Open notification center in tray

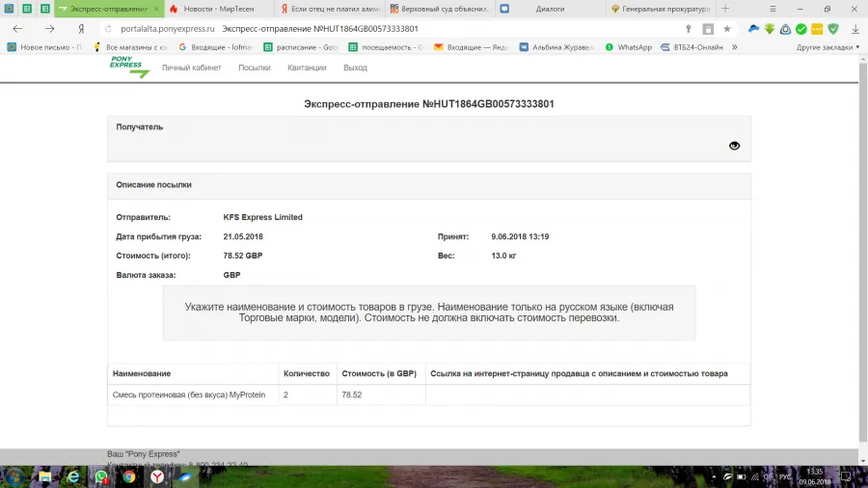[x=846, y=477]
